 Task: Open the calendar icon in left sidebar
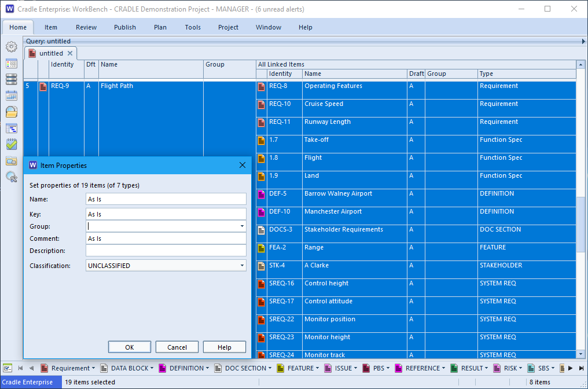11,96
